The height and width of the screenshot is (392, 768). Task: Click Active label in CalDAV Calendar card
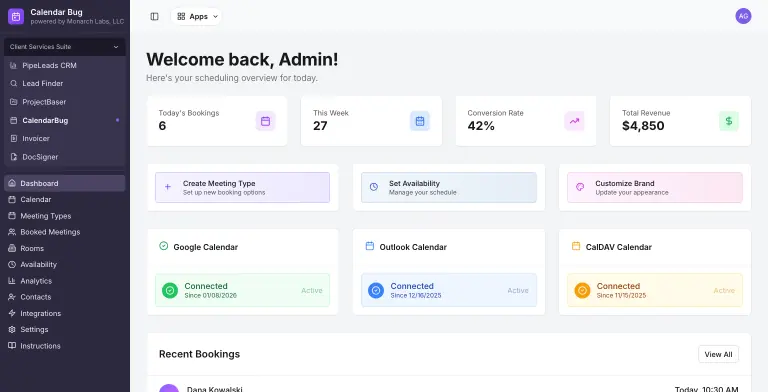point(724,291)
